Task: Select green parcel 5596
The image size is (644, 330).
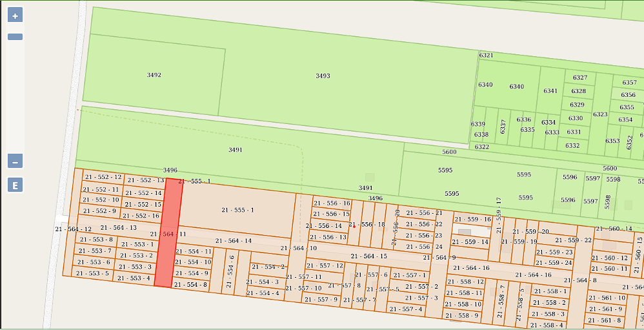Action: (x=569, y=178)
